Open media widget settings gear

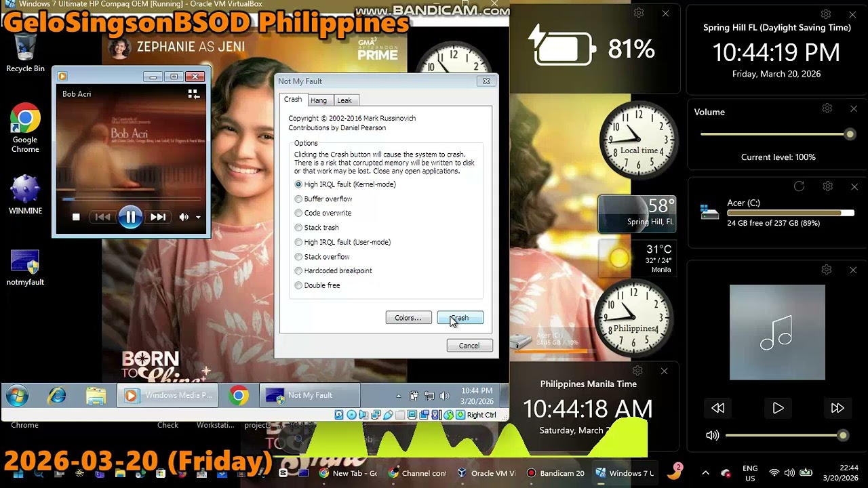826,270
